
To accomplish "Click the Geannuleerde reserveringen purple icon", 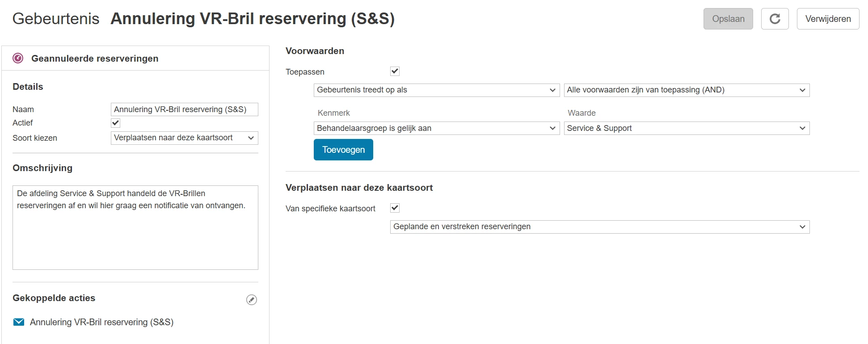I will point(18,58).
